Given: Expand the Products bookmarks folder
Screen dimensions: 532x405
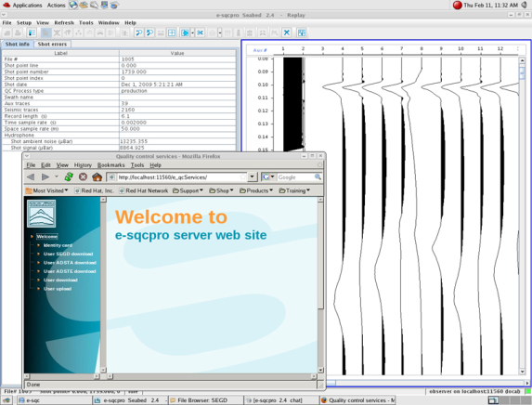Looking at the screenshot, I should click(x=256, y=190).
